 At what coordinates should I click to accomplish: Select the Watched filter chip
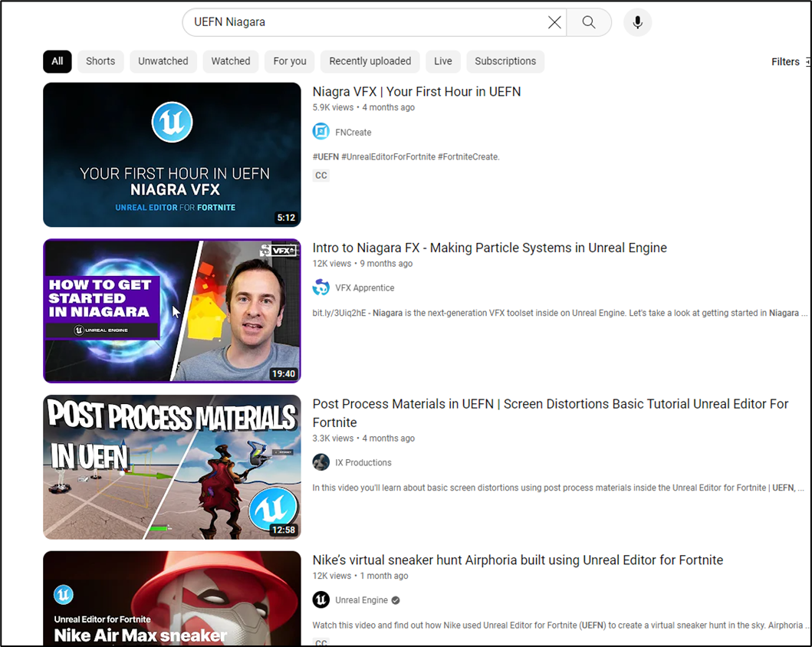point(231,61)
